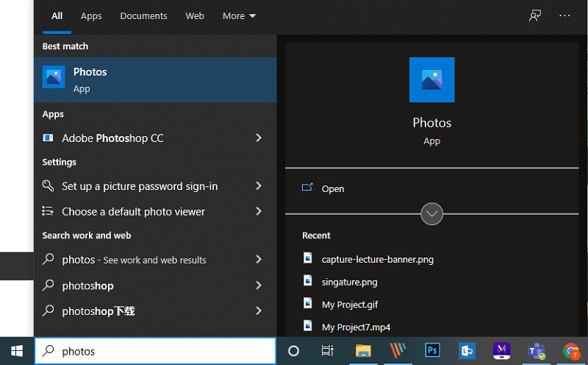The image size is (588, 365).
Task: Open the More filter dropdown
Action: 239,15
